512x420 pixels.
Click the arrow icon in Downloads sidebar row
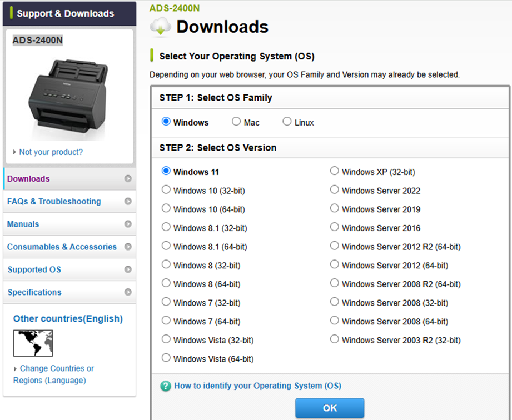tap(128, 178)
